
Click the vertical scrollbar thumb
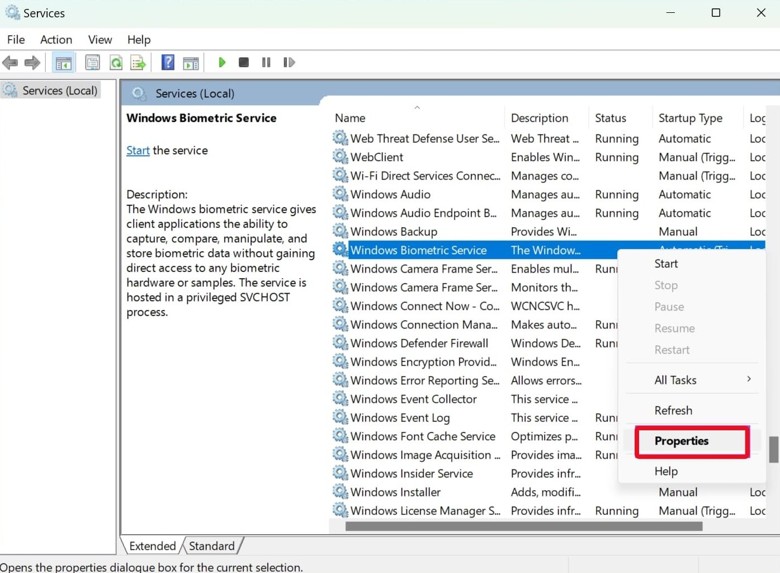tap(774, 449)
